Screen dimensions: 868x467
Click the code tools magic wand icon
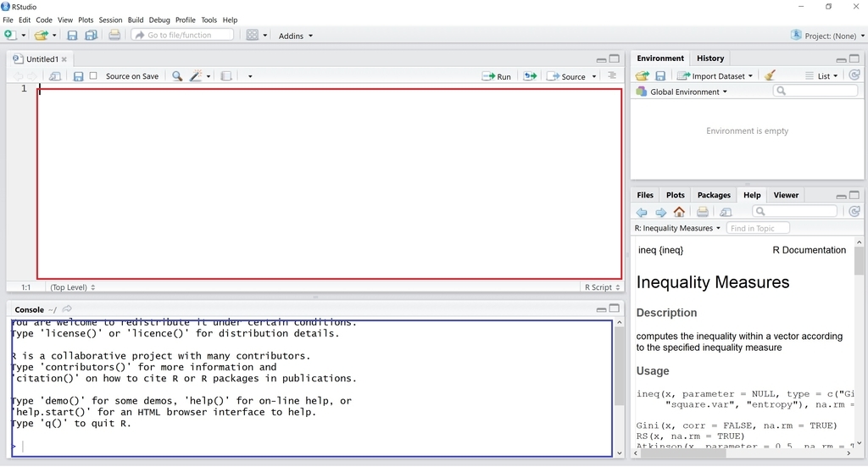(x=196, y=75)
